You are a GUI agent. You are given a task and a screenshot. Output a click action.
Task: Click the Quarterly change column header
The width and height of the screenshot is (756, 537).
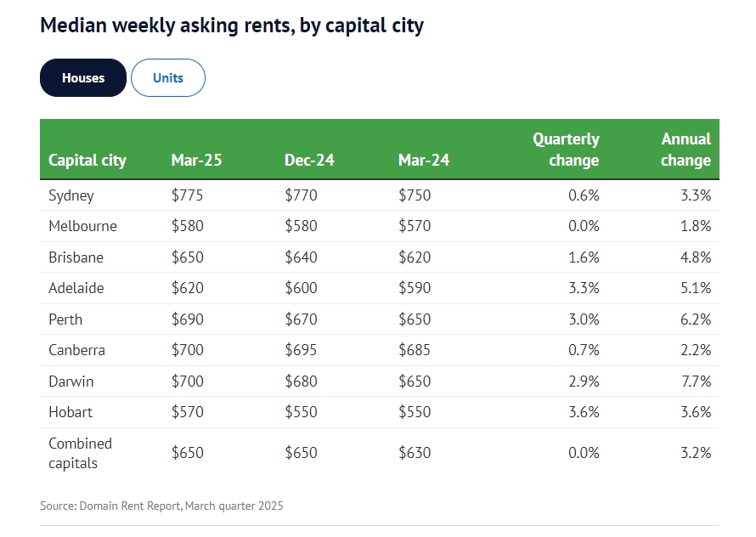pos(566,150)
